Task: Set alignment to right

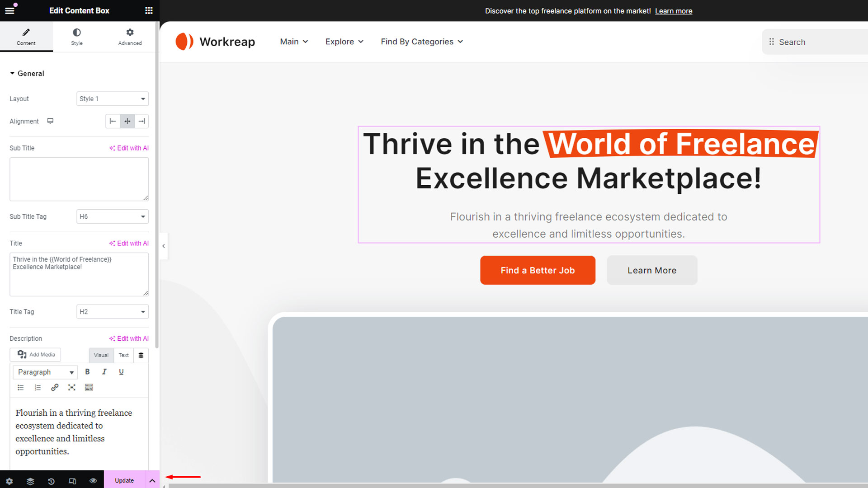Action: pyautogui.click(x=142, y=121)
